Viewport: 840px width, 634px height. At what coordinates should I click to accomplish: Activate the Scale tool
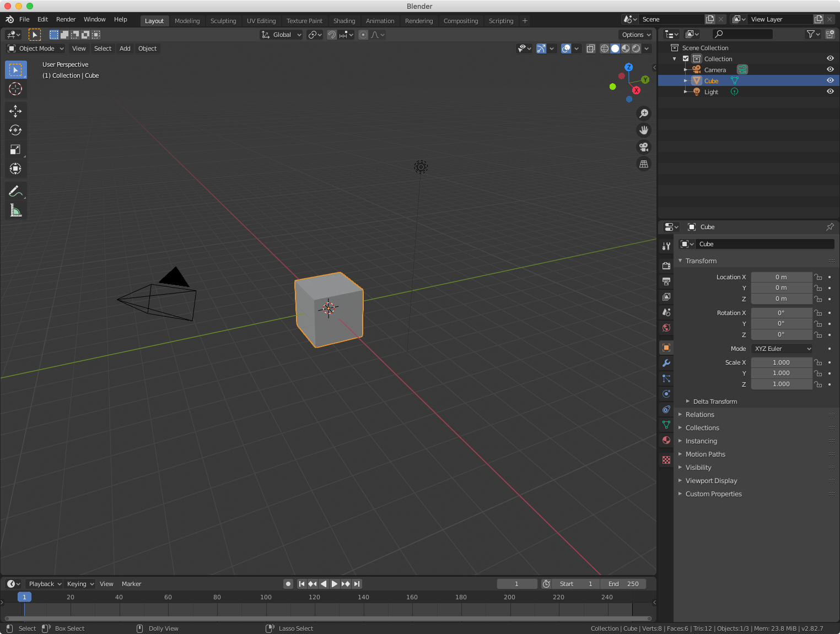pos(15,149)
